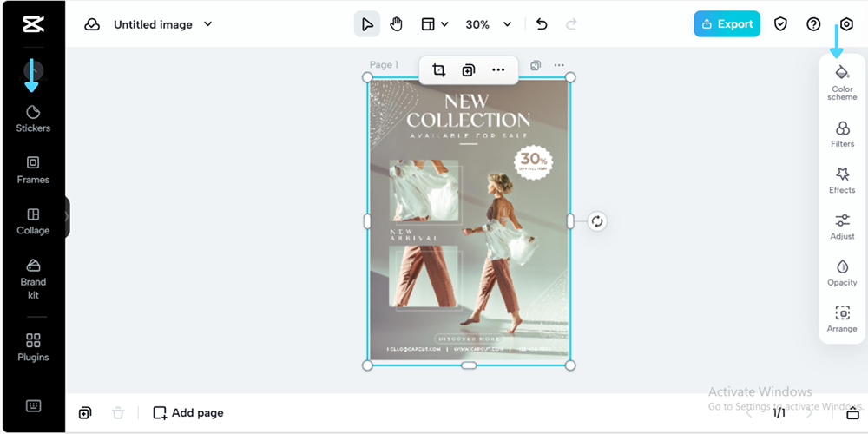The image size is (868, 434).
Task: Open the Frames panel
Action: (x=33, y=170)
